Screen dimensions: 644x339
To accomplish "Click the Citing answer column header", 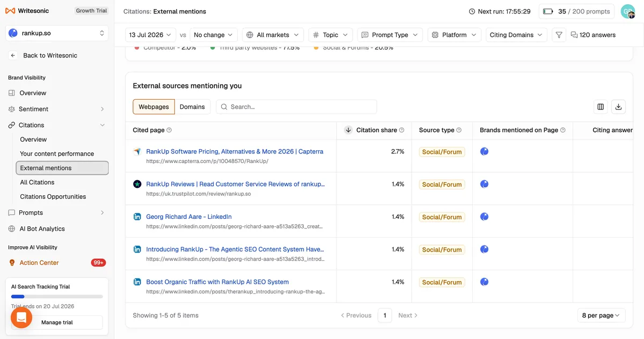I will pos(612,130).
